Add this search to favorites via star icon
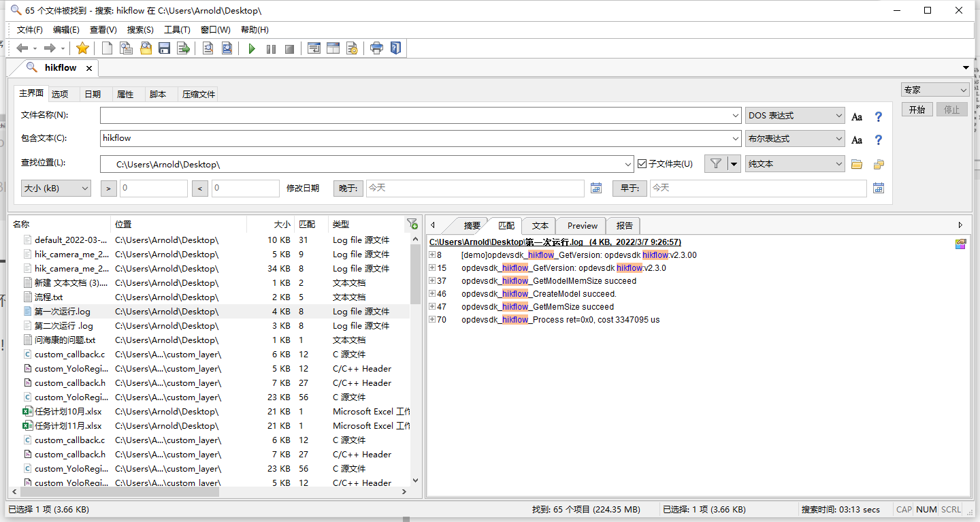980x522 pixels. pos(82,48)
